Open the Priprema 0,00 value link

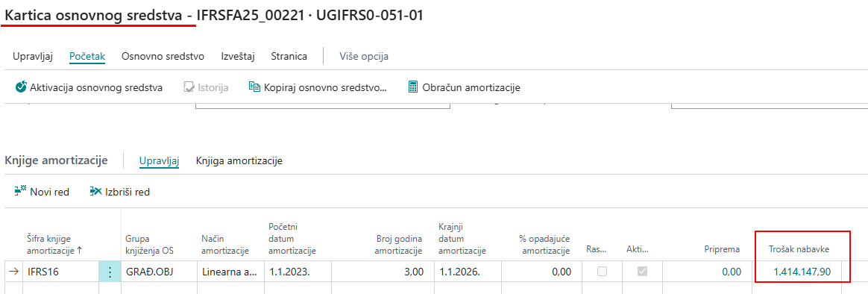(x=729, y=272)
